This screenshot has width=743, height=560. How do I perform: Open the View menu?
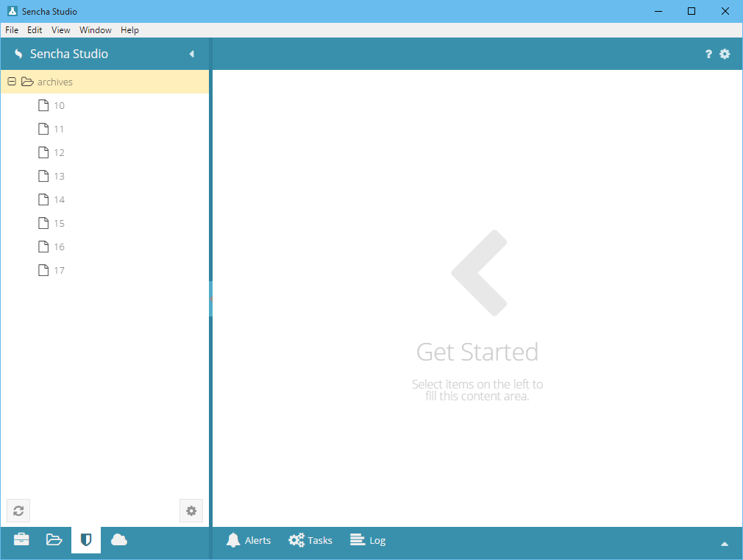tap(60, 30)
